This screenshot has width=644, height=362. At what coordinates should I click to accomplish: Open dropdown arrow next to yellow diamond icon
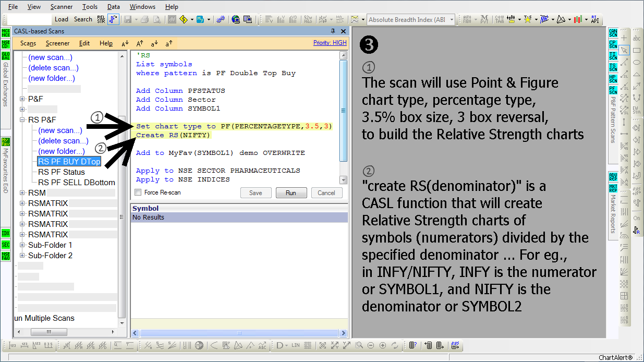click(x=192, y=19)
